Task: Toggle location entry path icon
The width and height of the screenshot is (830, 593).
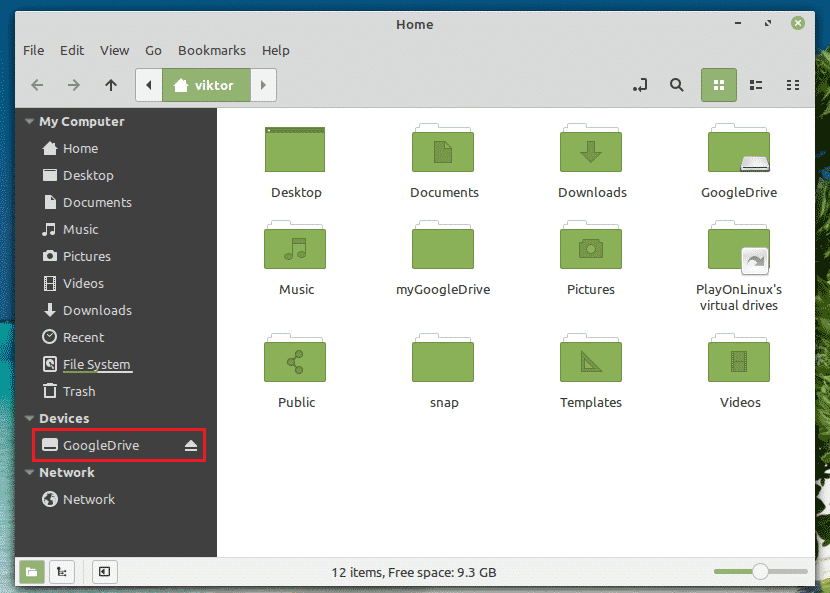Action: pos(640,86)
